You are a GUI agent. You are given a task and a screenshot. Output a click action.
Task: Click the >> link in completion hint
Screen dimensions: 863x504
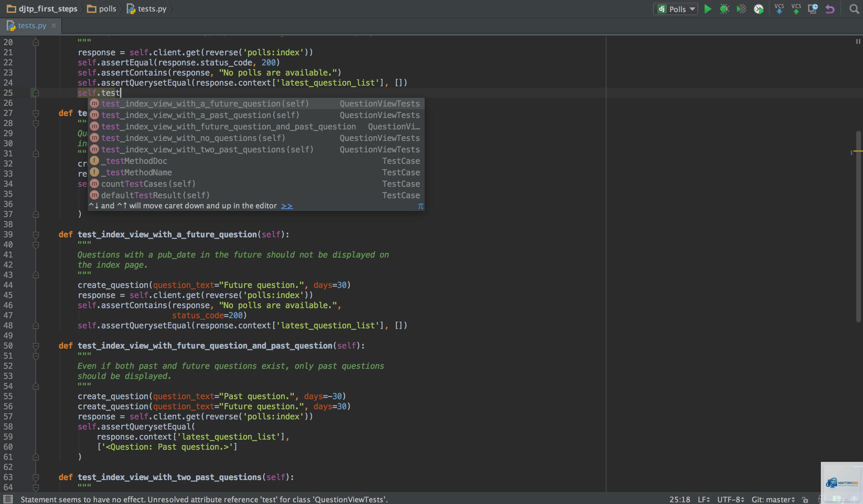(287, 206)
